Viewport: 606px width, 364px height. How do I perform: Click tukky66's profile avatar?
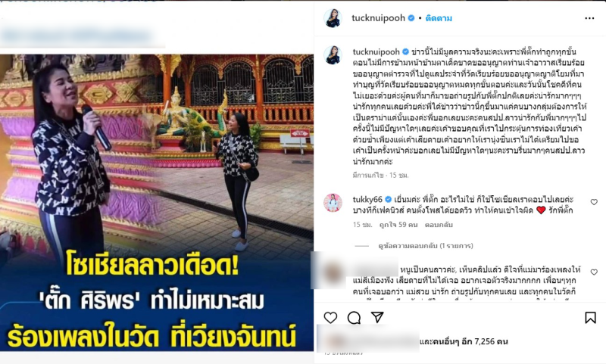(x=333, y=203)
